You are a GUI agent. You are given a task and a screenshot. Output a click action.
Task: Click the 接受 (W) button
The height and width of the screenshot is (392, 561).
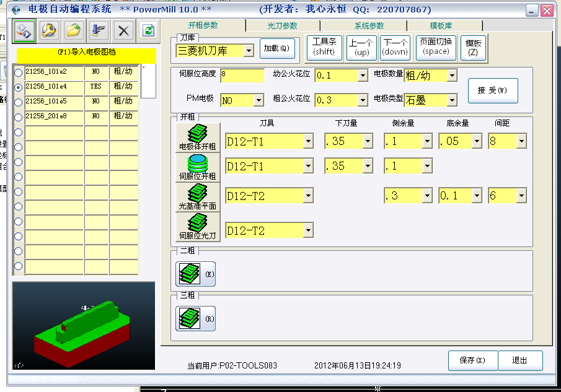[x=493, y=90]
